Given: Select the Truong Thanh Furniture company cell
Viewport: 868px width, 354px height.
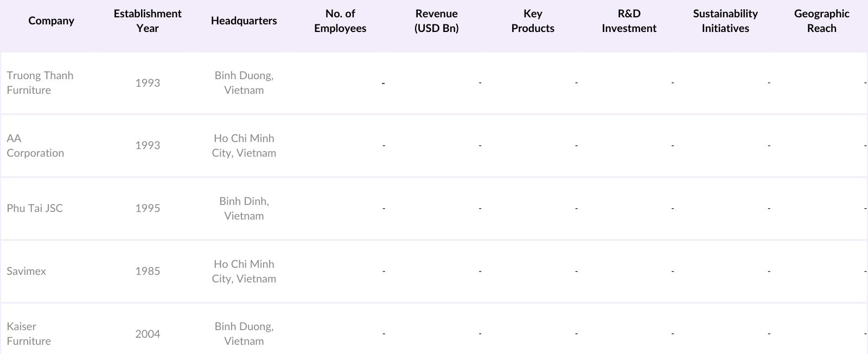Looking at the screenshot, I should [40, 83].
